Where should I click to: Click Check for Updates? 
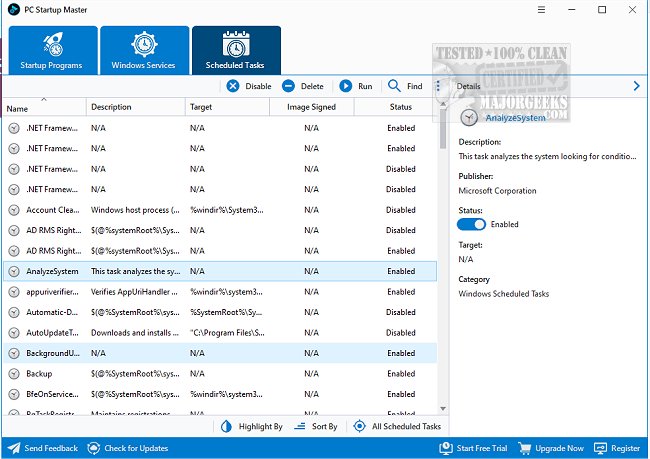(x=128, y=448)
